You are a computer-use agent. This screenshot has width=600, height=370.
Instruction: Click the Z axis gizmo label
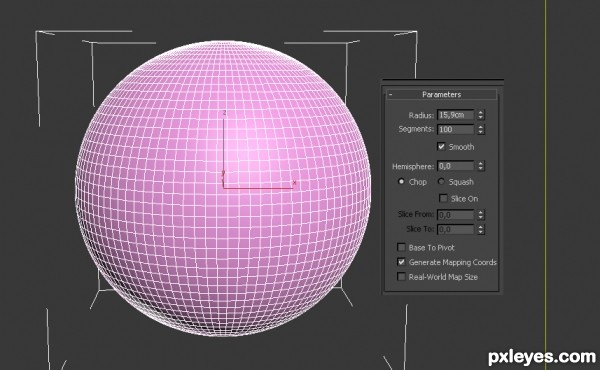224,112
